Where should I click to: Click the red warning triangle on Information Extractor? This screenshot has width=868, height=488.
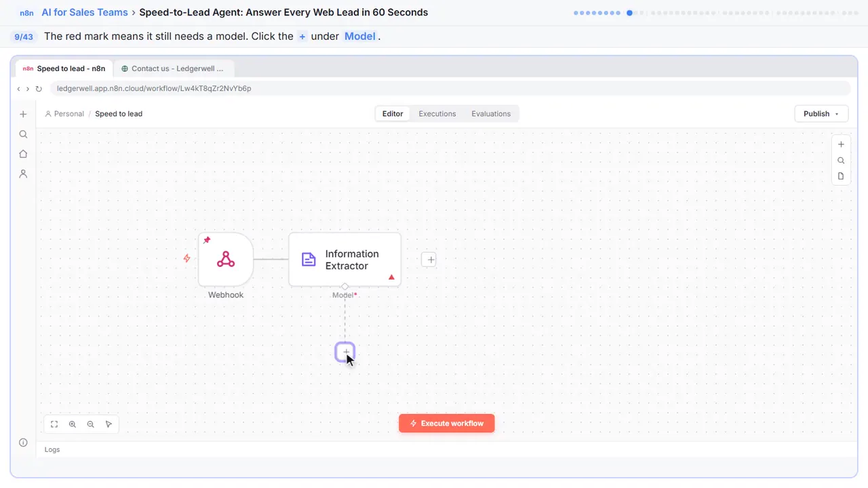(391, 277)
